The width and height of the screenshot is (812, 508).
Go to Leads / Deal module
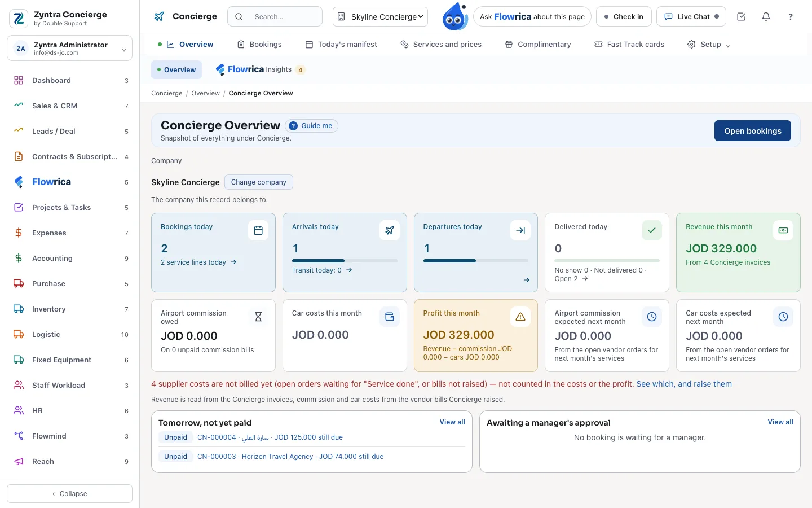69,131
